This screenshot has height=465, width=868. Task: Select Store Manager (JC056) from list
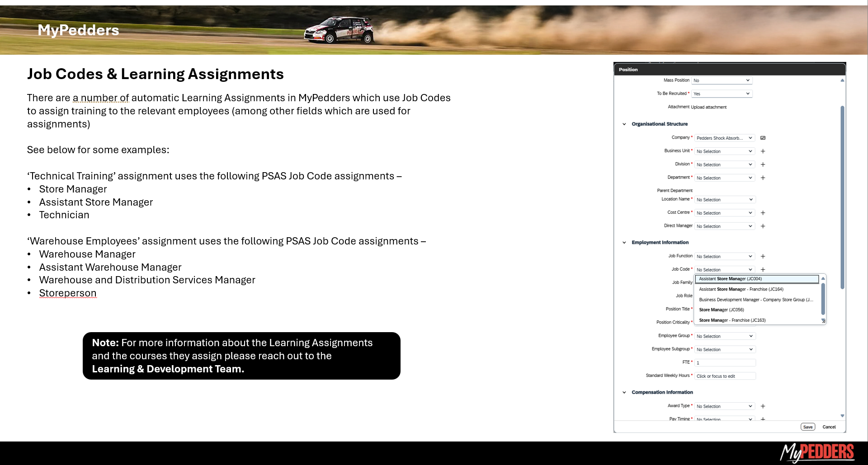pyautogui.click(x=721, y=310)
